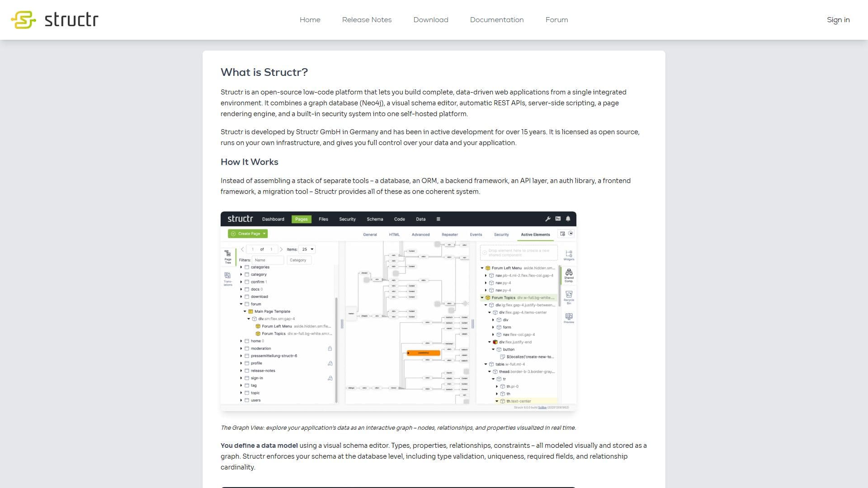Switch to the General tab
The image size is (868, 488).
click(x=370, y=235)
